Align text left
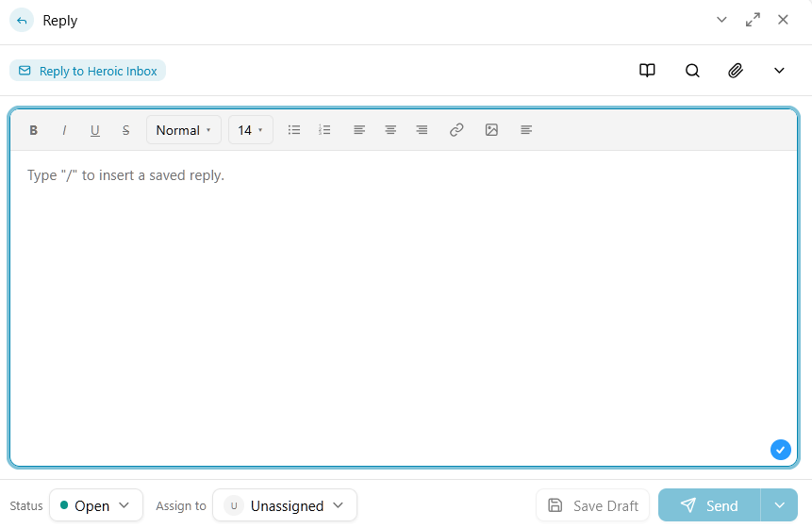This screenshot has width=812, height=528. 359,130
